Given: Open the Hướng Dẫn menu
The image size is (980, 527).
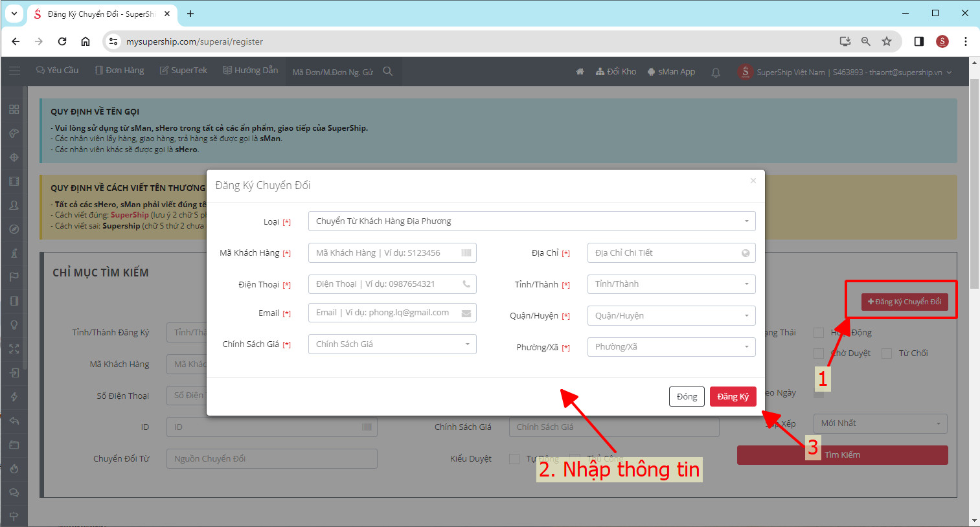Looking at the screenshot, I should (251, 71).
